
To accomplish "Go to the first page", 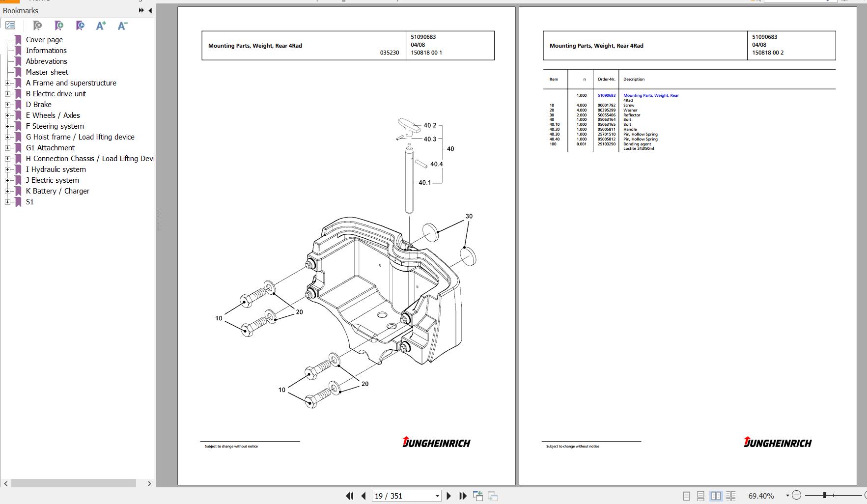I will [x=350, y=496].
